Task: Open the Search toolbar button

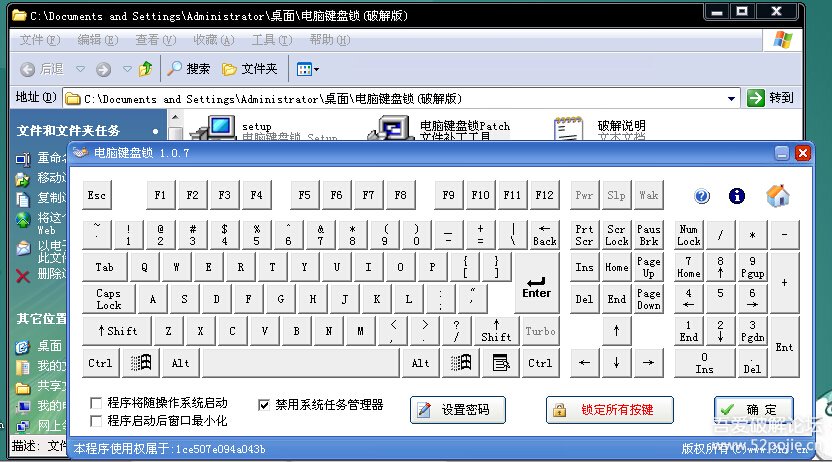Action: (x=188, y=69)
